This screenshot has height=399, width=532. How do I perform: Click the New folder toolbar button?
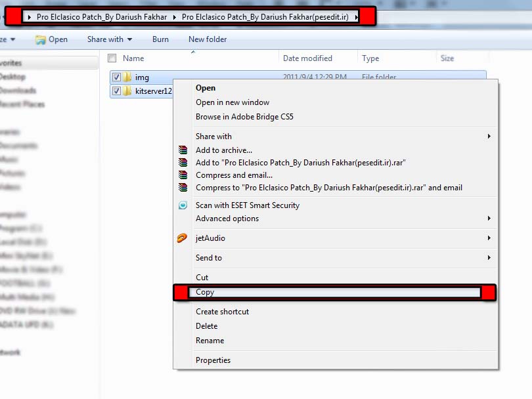coord(208,39)
